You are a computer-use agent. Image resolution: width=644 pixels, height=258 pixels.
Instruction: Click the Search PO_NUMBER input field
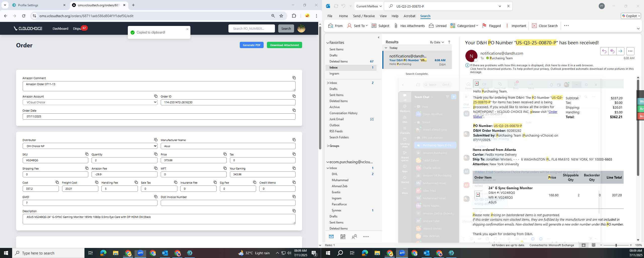click(252, 28)
